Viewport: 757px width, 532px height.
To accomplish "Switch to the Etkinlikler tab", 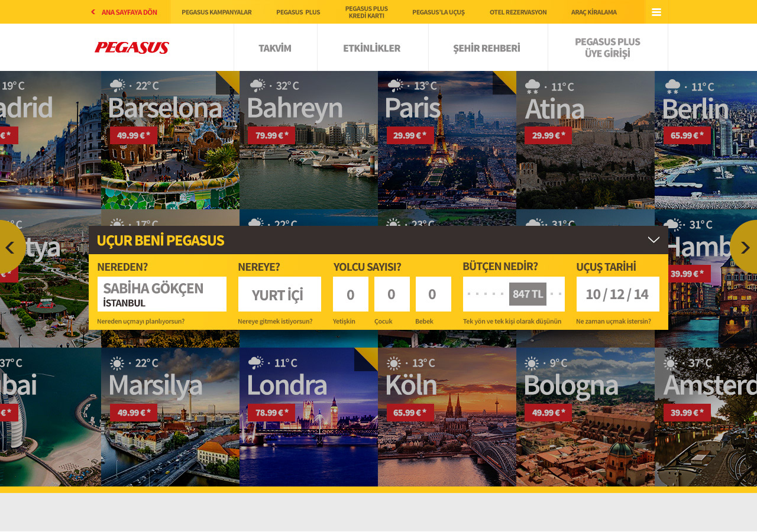I will point(373,48).
